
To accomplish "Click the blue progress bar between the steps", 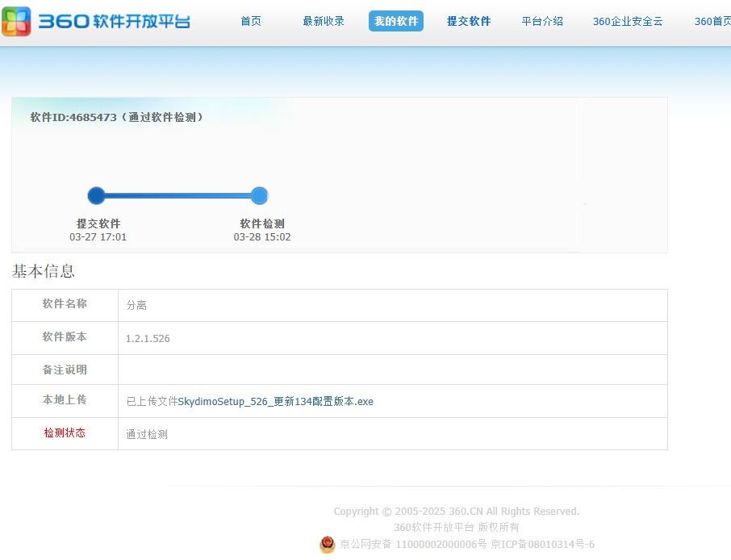I will tap(178, 195).
